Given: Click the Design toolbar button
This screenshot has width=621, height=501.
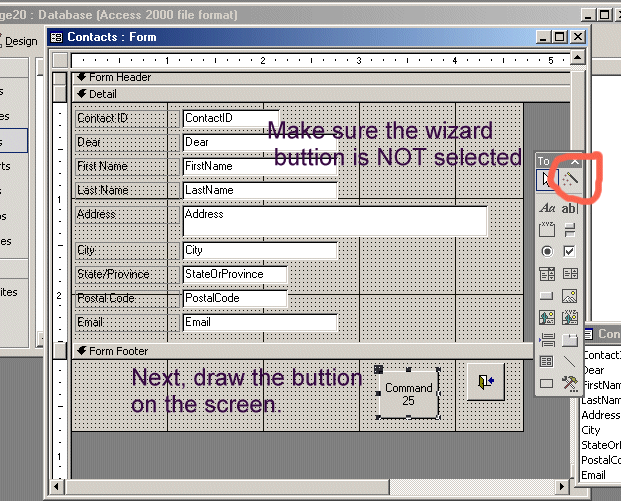Looking at the screenshot, I should pyautogui.click(x=20, y=41).
